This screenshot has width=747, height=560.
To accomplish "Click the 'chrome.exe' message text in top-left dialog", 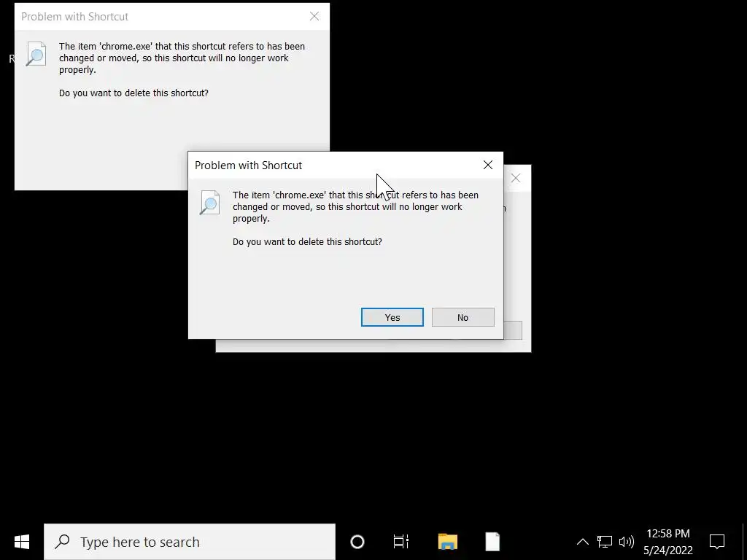I will [x=182, y=58].
